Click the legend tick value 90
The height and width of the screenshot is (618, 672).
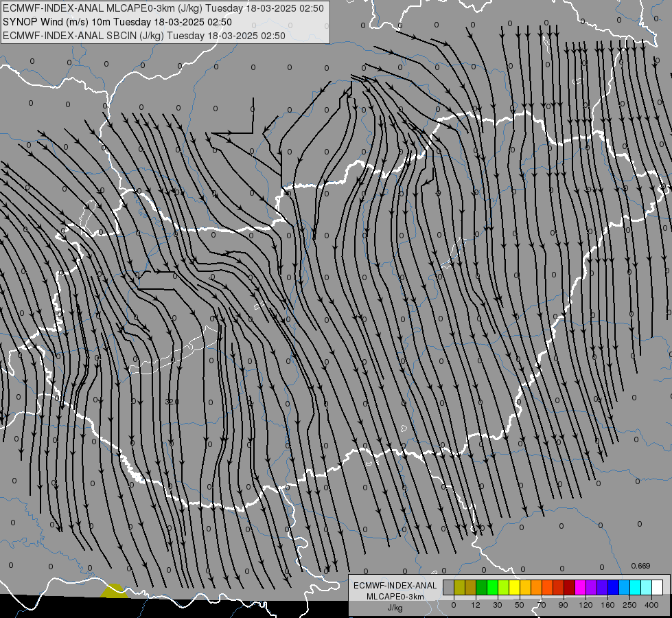[x=563, y=605]
